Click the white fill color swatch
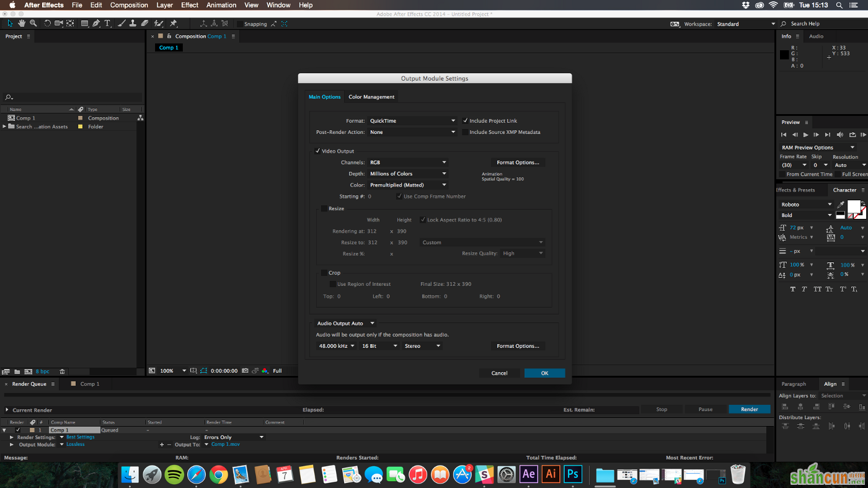Screen dimensions: 868x488 pos(853,206)
